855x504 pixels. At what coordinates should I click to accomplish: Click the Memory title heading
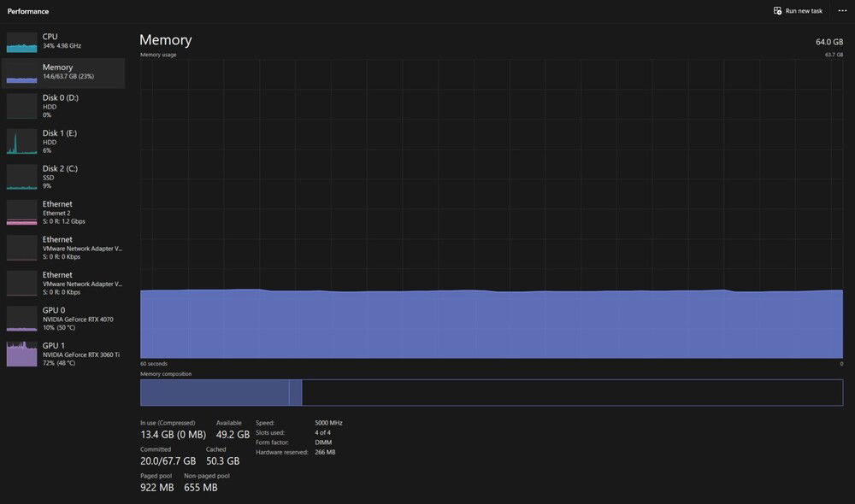166,40
